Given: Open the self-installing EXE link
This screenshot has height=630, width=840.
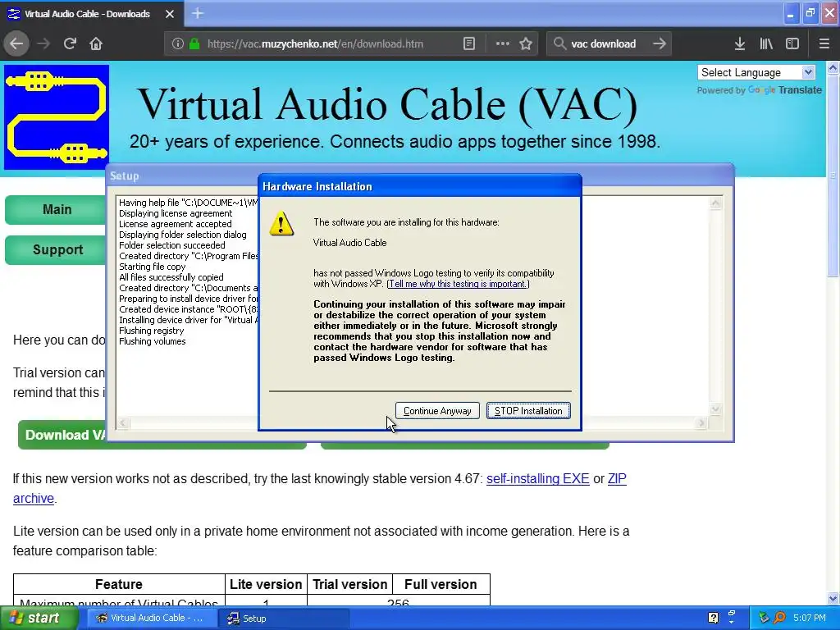Looking at the screenshot, I should pos(538,478).
